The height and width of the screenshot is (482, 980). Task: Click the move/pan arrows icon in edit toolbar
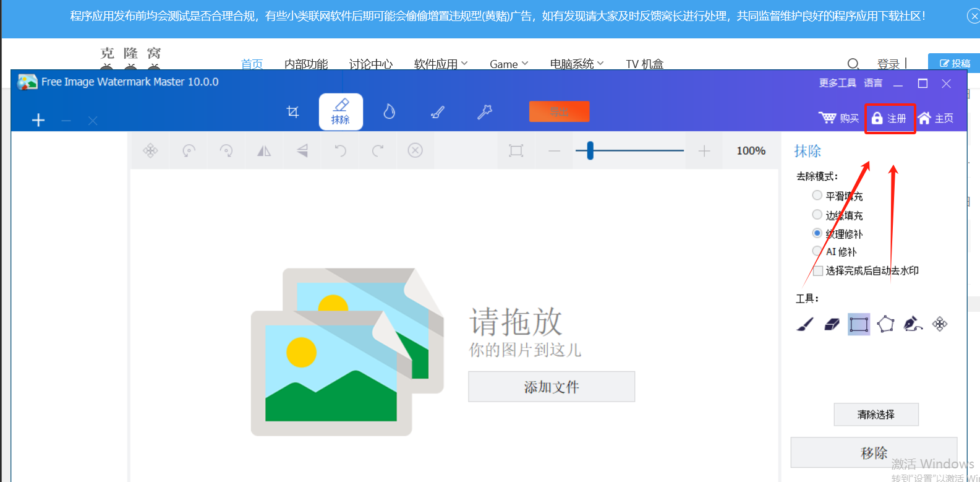pyautogui.click(x=150, y=150)
